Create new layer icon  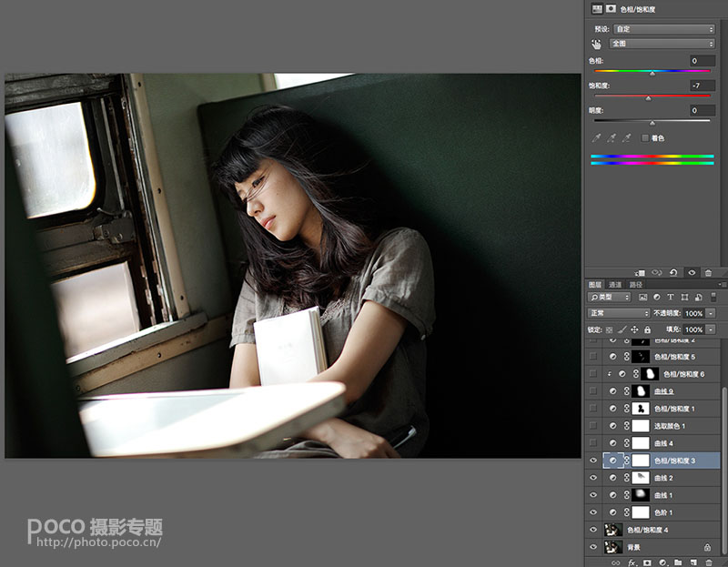(693, 562)
